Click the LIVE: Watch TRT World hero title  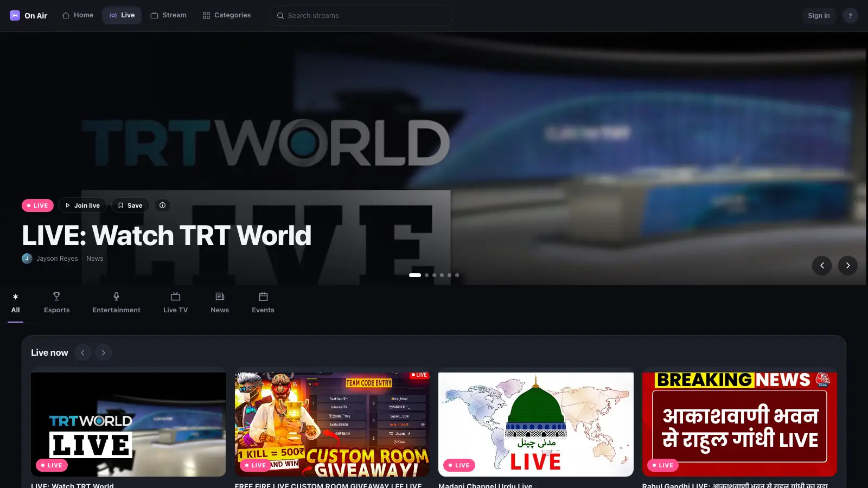tap(167, 235)
